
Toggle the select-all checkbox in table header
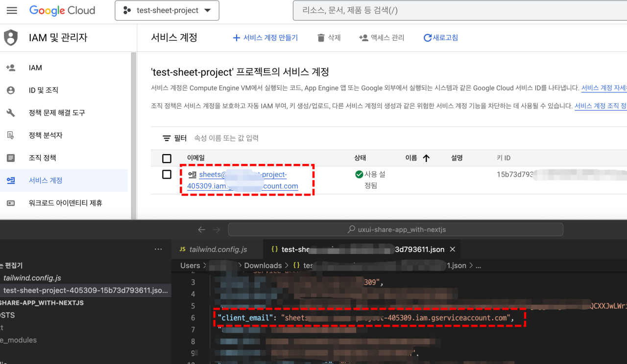167,159
